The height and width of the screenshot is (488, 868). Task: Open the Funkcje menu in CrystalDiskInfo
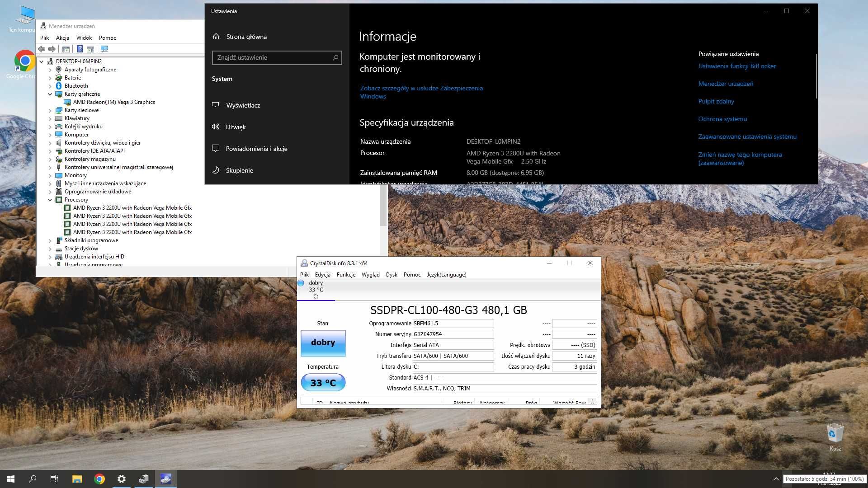(x=346, y=275)
